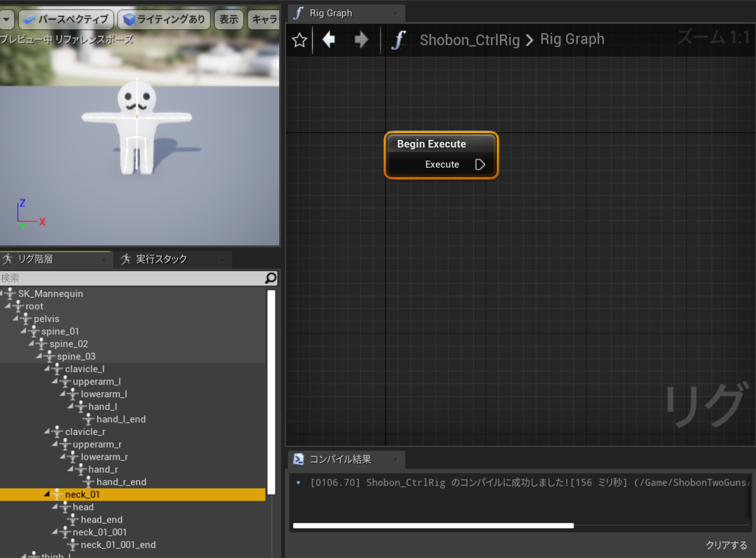Close the 実行スタック tab
This screenshot has width=756, height=558.
tap(222, 259)
